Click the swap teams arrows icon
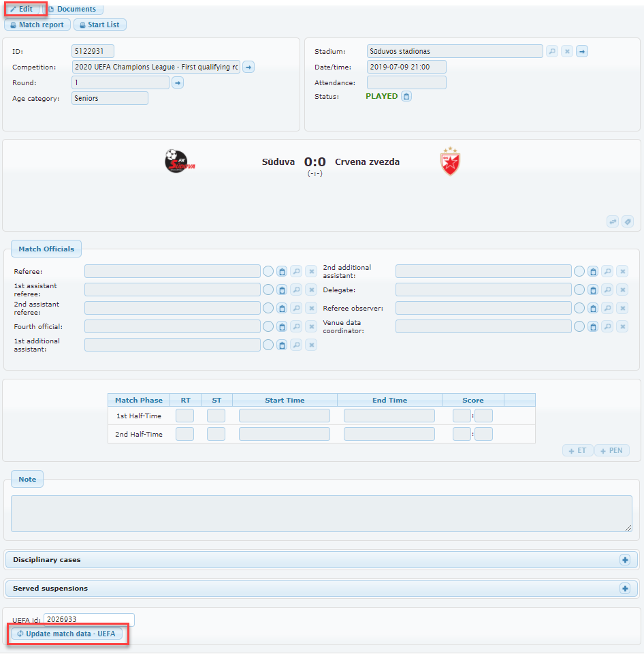The width and height of the screenshot is (644, 654). click(613, 221)
